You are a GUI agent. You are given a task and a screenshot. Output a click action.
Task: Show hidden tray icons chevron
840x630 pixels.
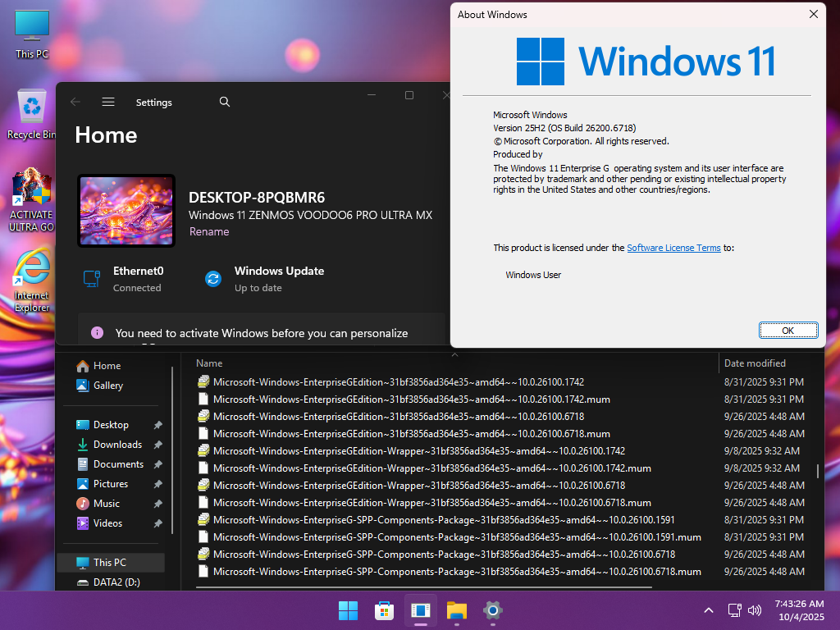coord(708,610)
